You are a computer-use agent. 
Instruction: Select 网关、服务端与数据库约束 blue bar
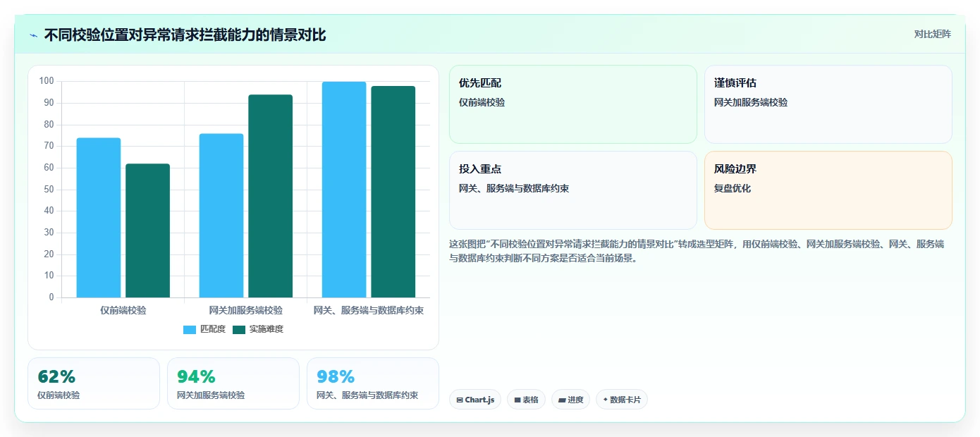[344, 190]
